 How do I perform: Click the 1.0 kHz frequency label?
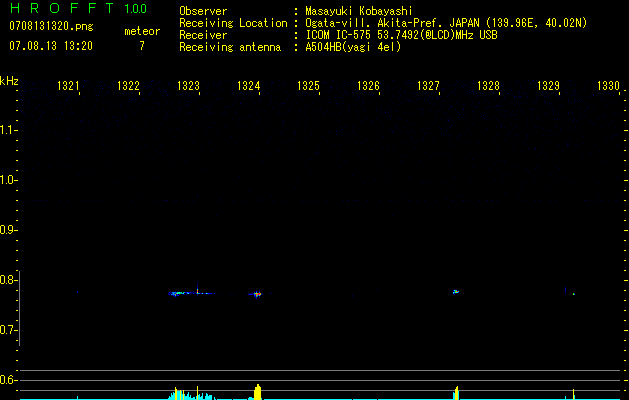pos(8,180)
